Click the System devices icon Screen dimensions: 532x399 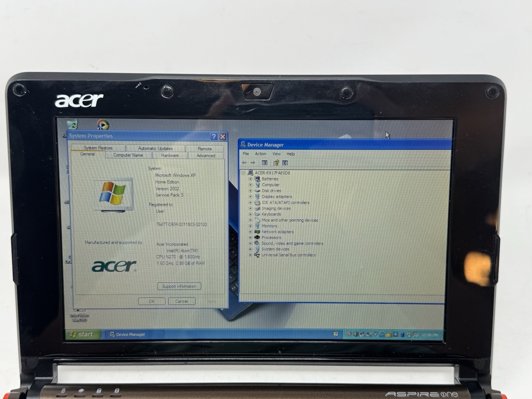(x=257, y=249)
